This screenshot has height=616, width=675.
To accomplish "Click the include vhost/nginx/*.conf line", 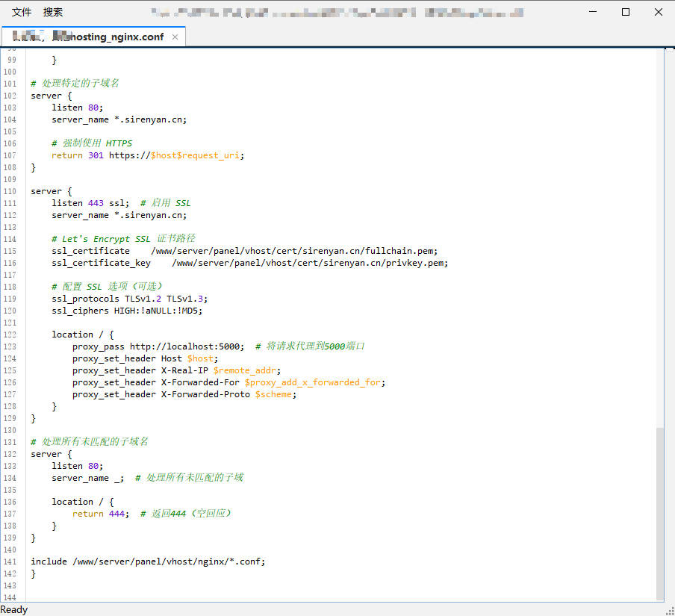I will tap(148, 561).
